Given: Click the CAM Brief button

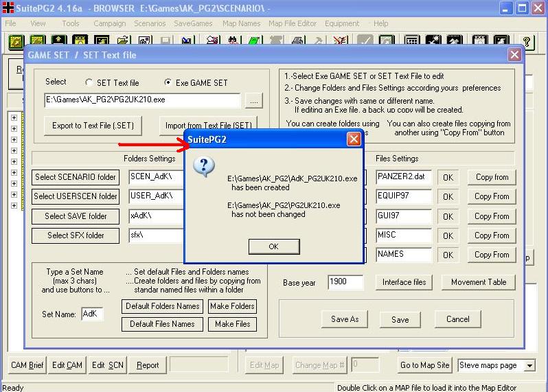Looking at the screenshot, I should click(27, 365).
